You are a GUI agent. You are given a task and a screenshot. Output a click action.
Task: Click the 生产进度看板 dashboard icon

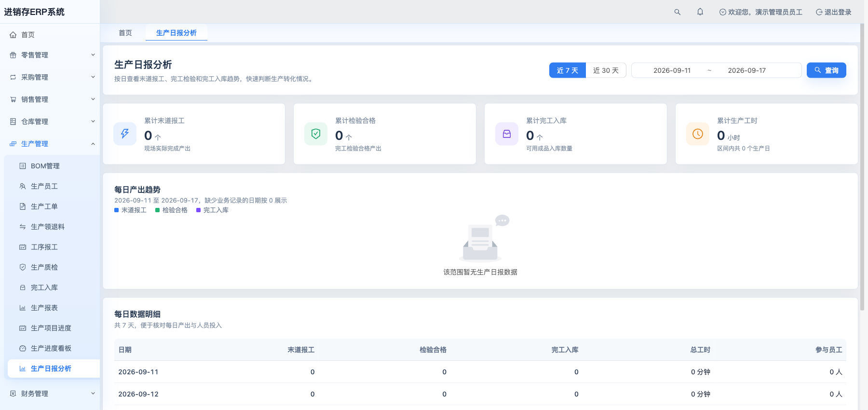click(x=23, y=348)
